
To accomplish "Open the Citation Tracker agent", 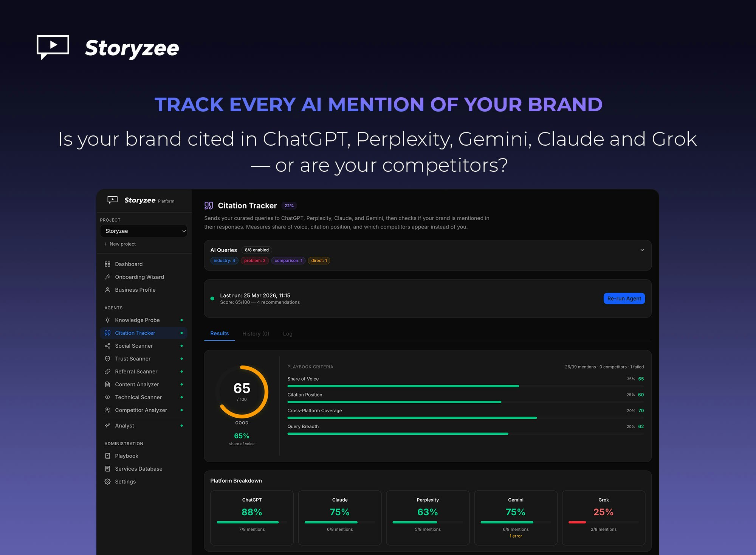I will click(135, 333).
